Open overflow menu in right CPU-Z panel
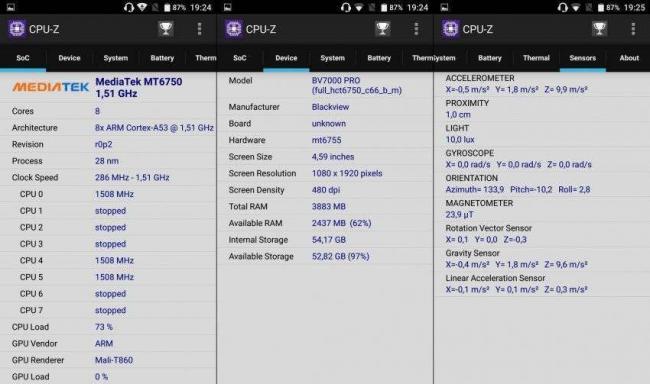Image resolution: width=650 pixels, height=384 pixels. tap(633, 29)
